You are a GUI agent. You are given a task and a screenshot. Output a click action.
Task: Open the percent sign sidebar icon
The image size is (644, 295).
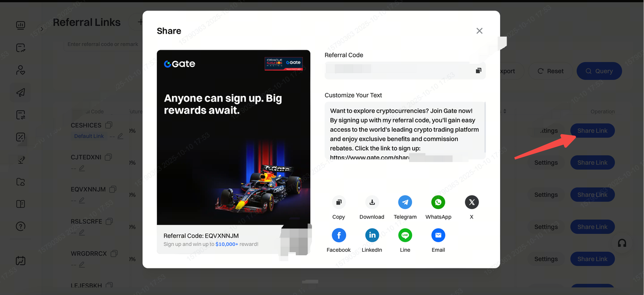[x=21, y=137]
